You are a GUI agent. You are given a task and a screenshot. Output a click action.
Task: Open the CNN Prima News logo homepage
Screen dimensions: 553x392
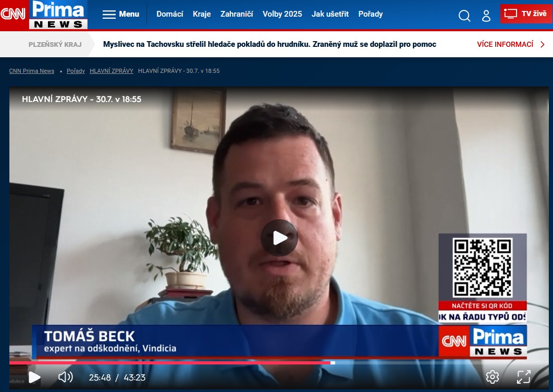coord(44,15)
